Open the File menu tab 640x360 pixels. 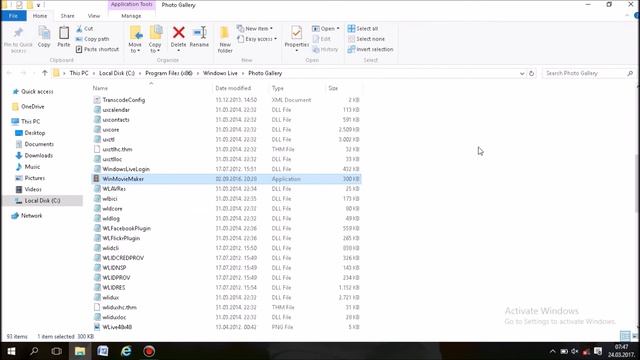pos(13,16)
